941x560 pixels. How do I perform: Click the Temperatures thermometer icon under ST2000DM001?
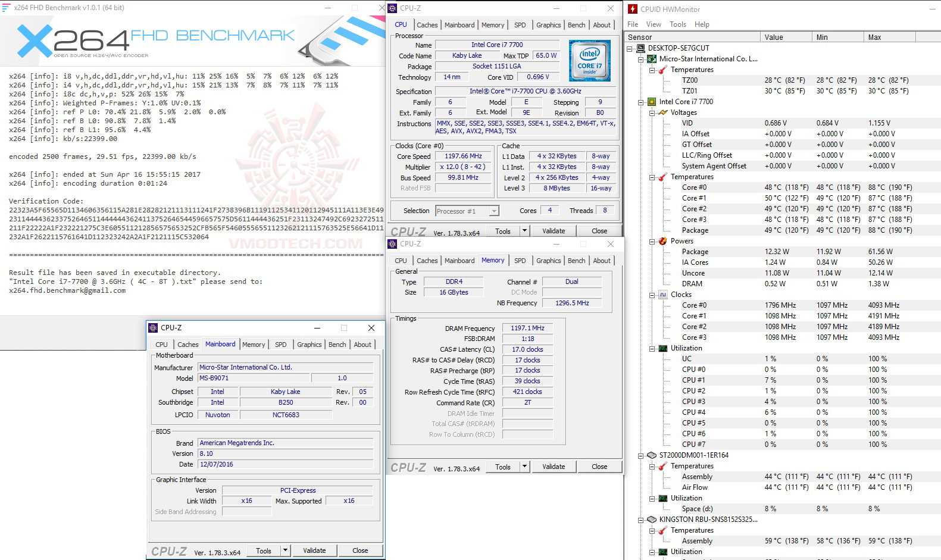[x=663, y=466]
